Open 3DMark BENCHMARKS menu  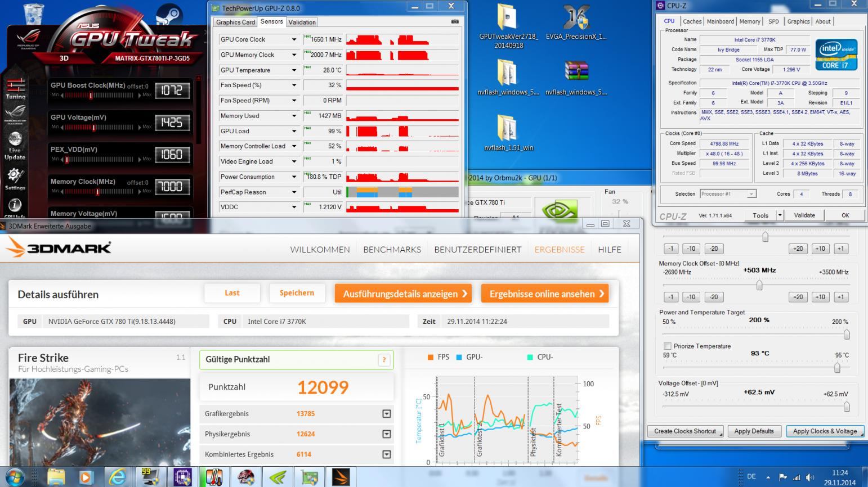click(392, 249)
